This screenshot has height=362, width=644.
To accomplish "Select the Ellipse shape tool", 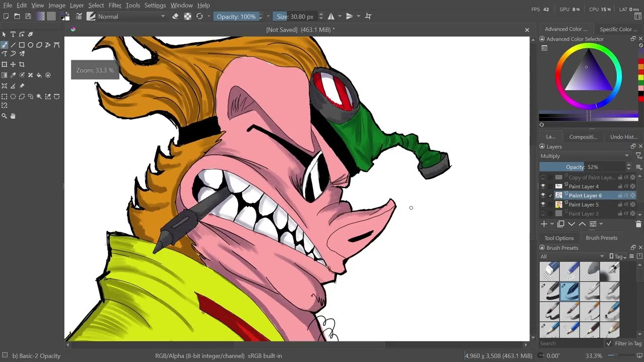I will [30, 45].
